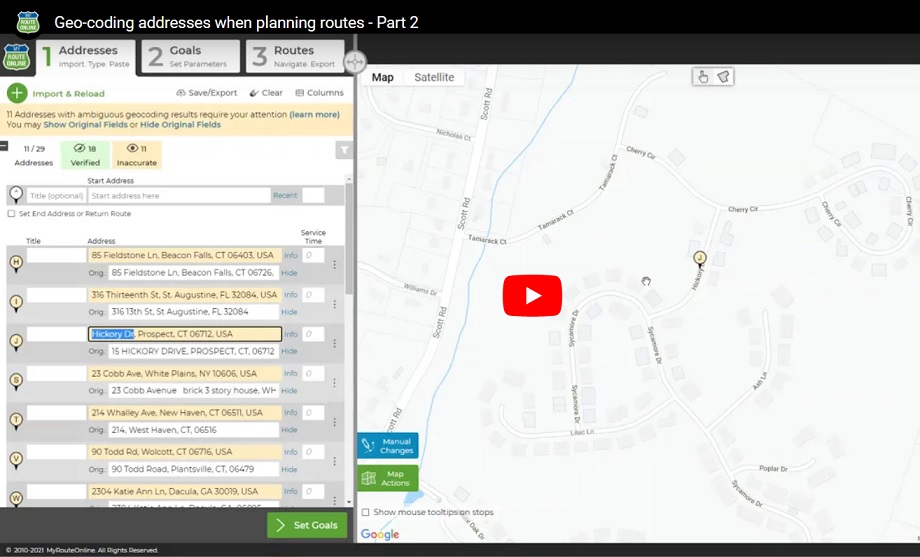This screenshot has width=920, height=557.
Task: Open options menu for 2304 Katie Ann Ln row
Action: point(334,500)
